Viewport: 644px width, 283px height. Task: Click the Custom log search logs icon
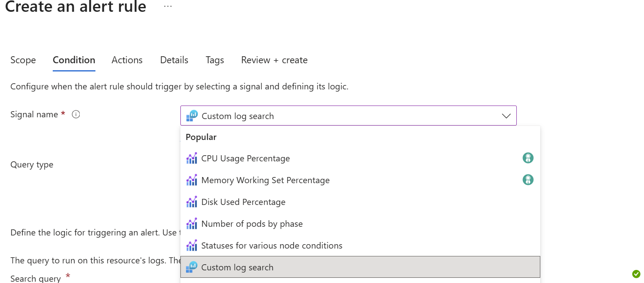(192, 267)
